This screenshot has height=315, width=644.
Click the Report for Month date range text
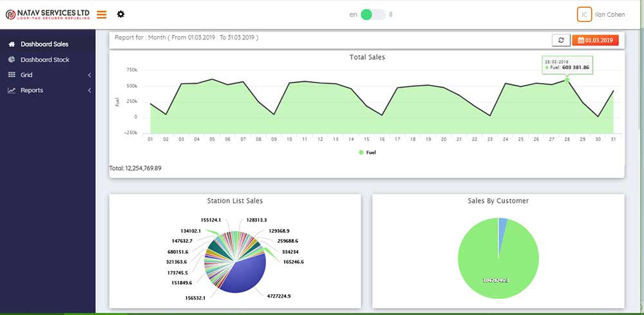(x=187, y=37)
